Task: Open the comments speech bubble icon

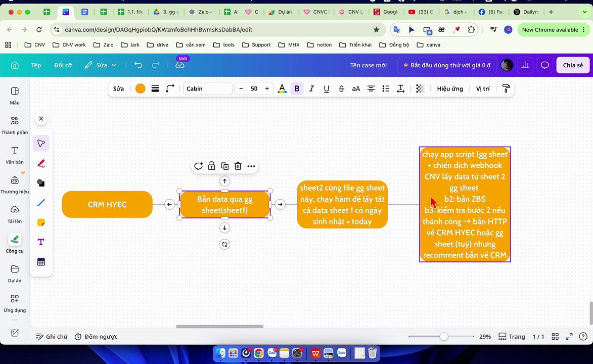Action: point(544,65)
